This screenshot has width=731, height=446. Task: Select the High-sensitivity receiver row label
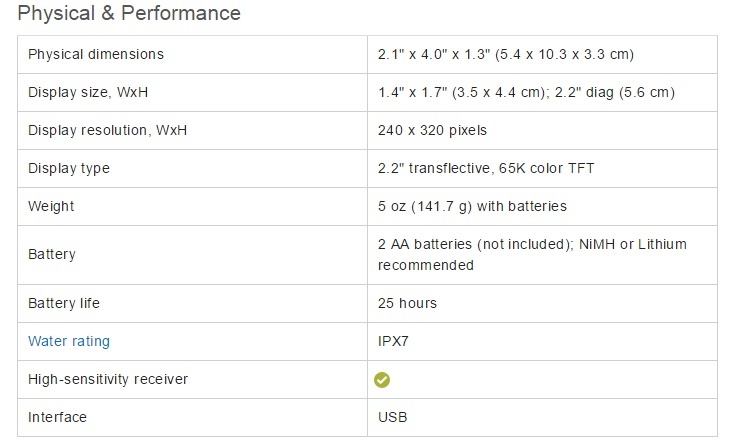(x=108, y=379)
